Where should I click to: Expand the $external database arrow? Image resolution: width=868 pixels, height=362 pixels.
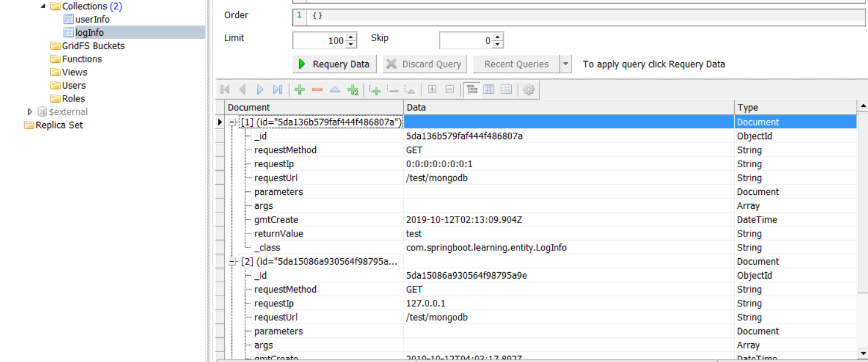(x=31, y=111)
